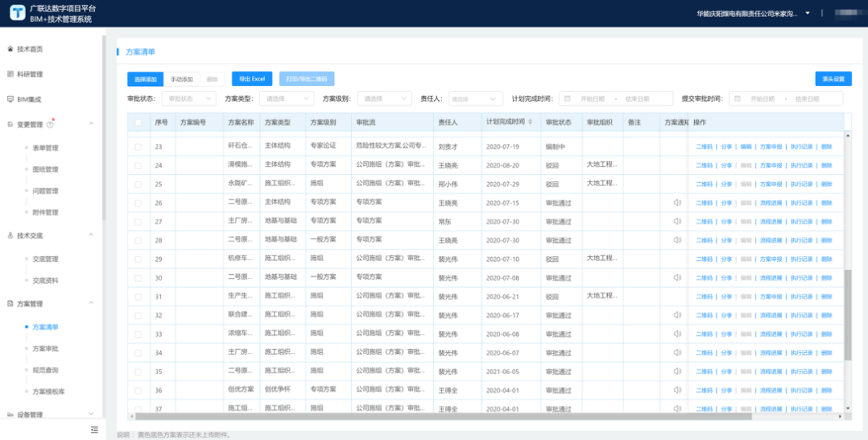Open the 方案级别 filter dropdown

(x=384, y=98)
